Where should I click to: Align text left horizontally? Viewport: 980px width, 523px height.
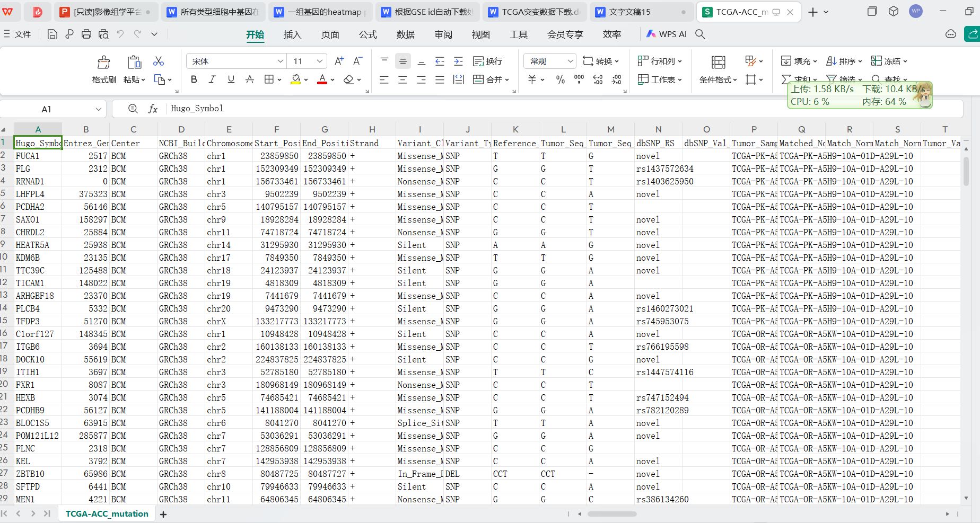(384, 79)
